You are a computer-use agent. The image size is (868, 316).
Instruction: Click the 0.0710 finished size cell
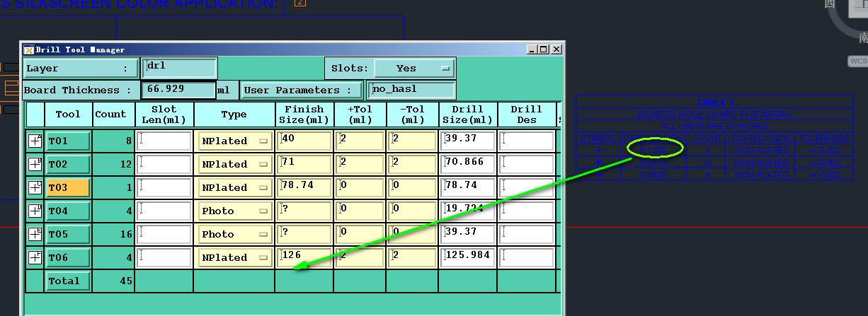pos(653,162)
